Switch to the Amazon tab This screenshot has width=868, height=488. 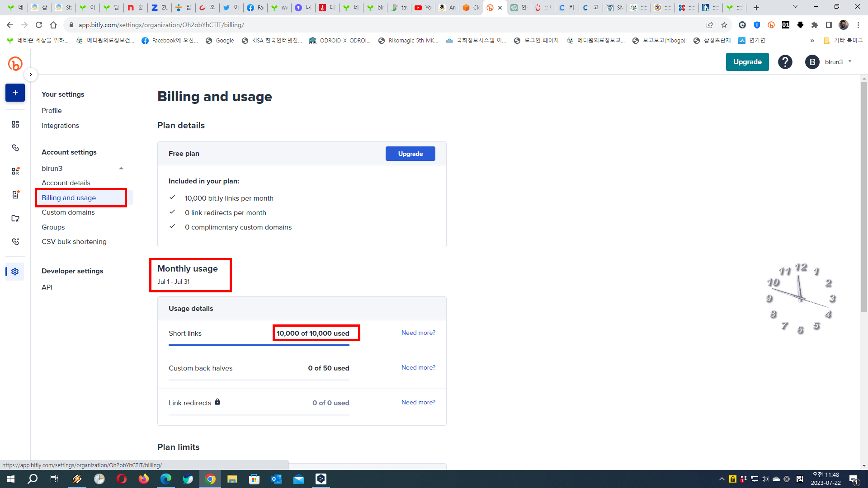[x=447, y=7]
